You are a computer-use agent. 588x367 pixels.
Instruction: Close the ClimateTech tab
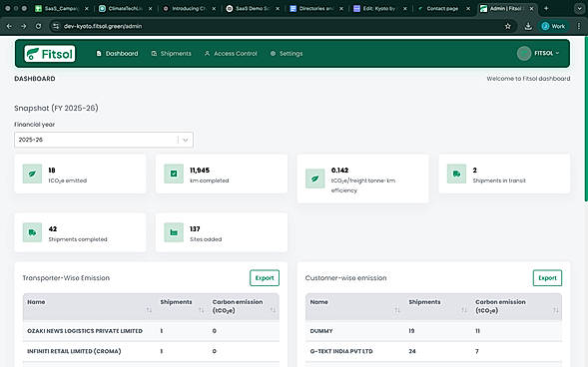(150, 8)
